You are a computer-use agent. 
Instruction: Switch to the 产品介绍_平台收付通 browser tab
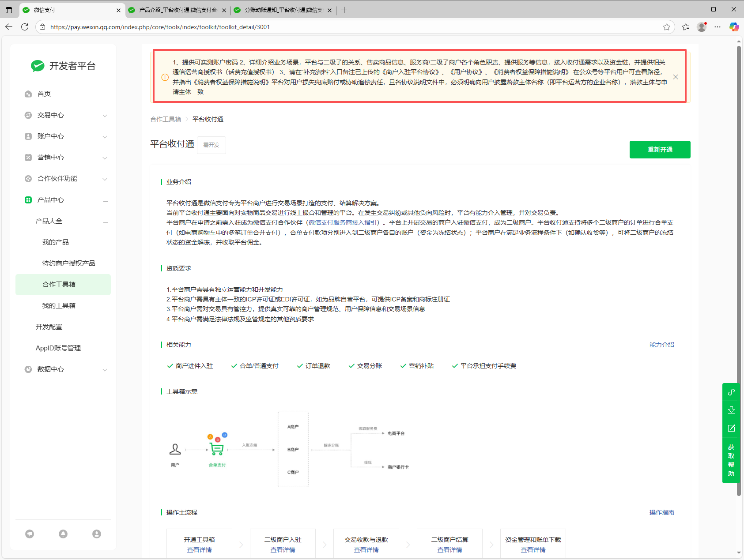[x=178, y=10]
